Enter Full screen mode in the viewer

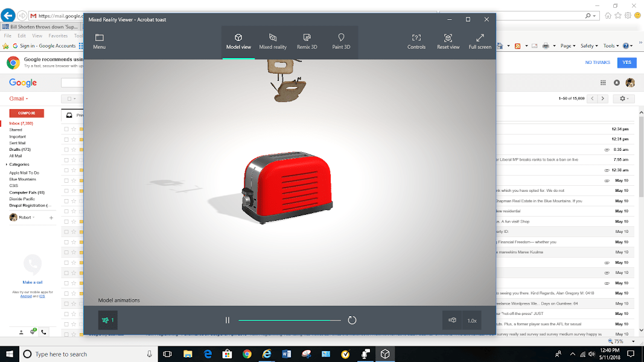(480, 42)
